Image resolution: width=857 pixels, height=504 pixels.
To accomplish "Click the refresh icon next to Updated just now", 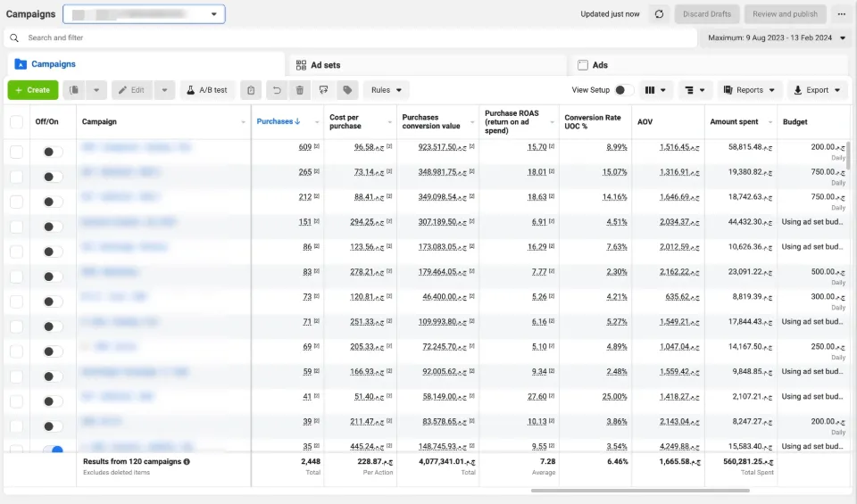I will click(x=659, y=14).
